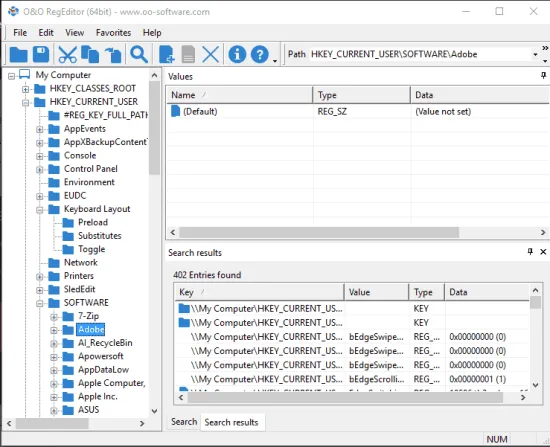The width and height of the screenshot is (550, 447).
Task: Sort values by Type column header
Action: coord(362,95)
